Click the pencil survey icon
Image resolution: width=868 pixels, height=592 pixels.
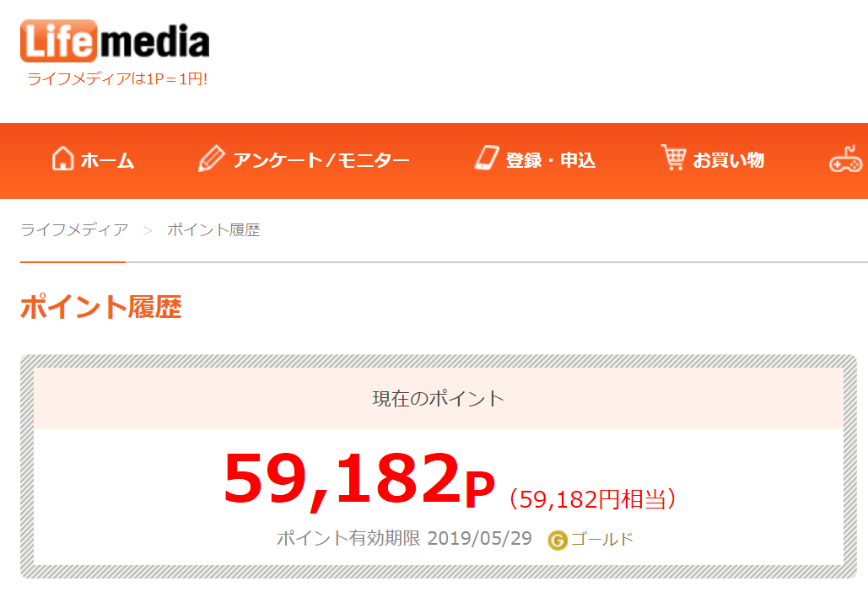coord(211,159)
